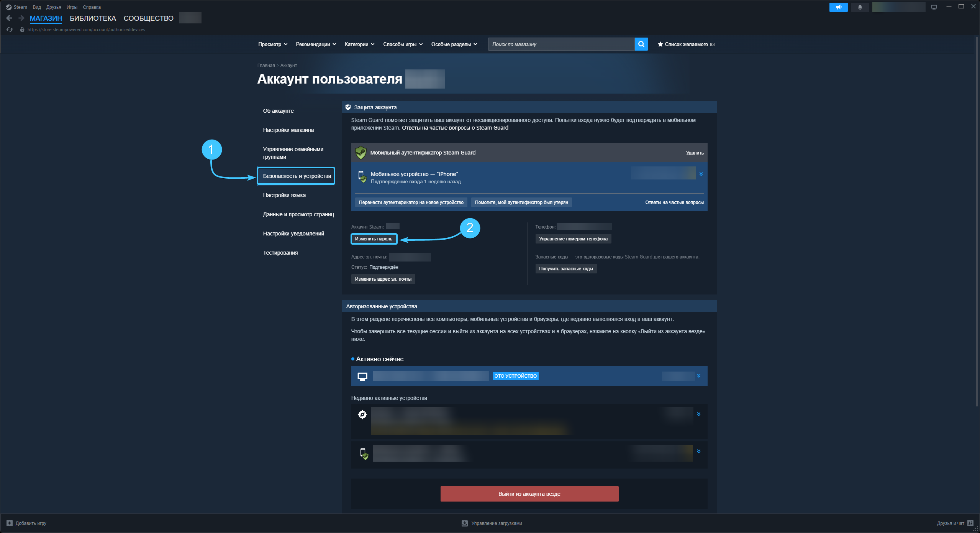
Task: Open Friends and Chat icon
Action: pos(970,523)
